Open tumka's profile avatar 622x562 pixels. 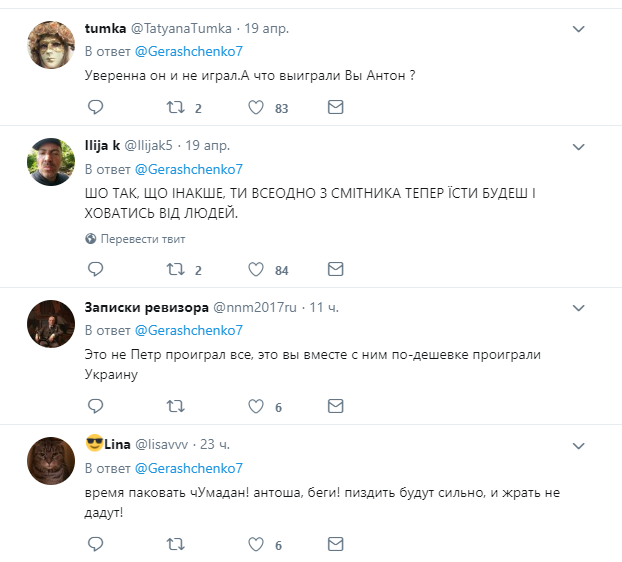45,48
